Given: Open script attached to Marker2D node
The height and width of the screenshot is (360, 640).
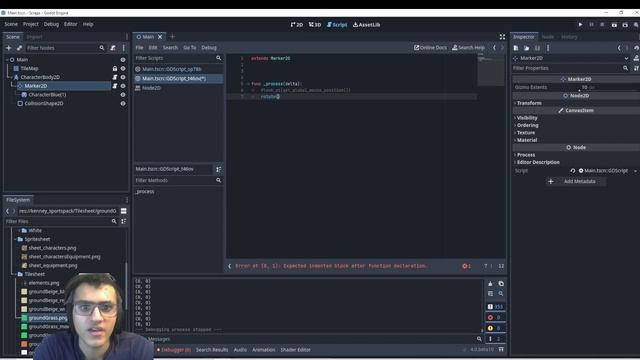Looking at the screenshot, I should click(115, 86).
